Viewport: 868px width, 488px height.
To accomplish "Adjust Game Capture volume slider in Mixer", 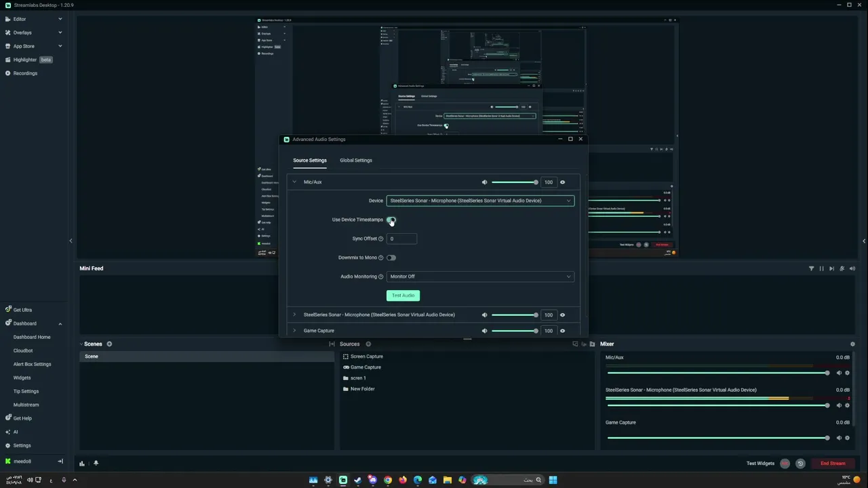I will tap(718, 438).
